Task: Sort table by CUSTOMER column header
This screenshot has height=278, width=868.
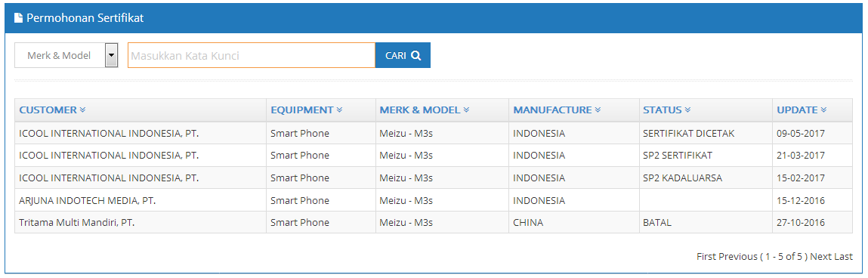Action: click(48, 110)
